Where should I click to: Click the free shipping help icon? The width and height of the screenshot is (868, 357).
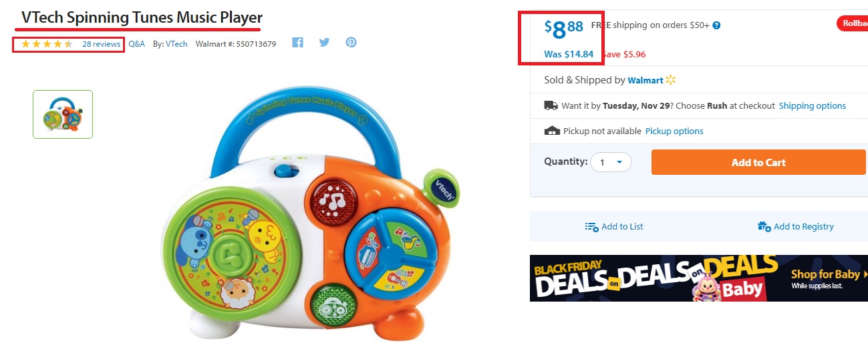pyautogui.click(x=716, y=26)
